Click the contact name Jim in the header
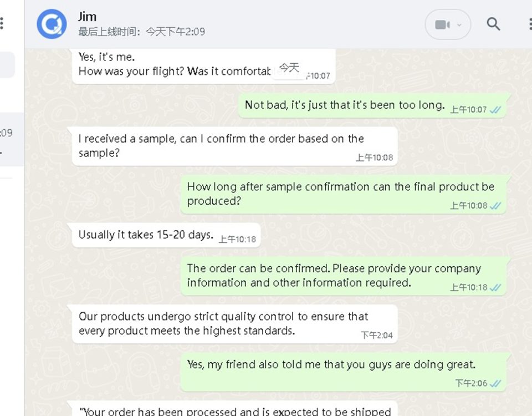The height and width of the screenshot is (416, 532). click(87, 17)
